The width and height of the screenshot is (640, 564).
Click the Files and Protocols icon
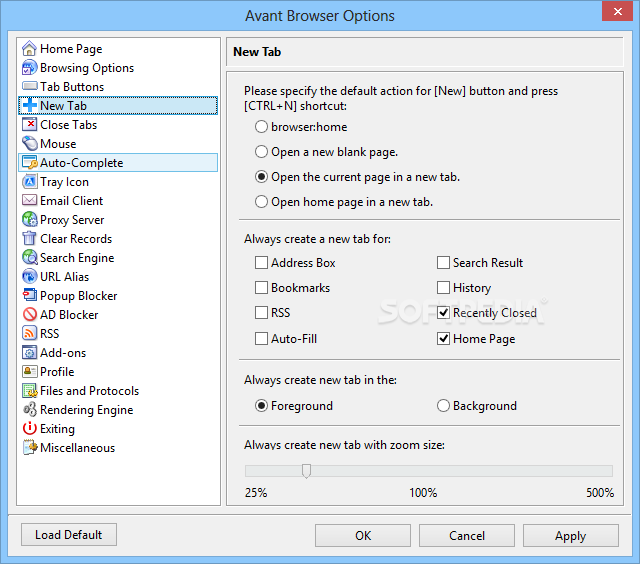coord(29,391)
